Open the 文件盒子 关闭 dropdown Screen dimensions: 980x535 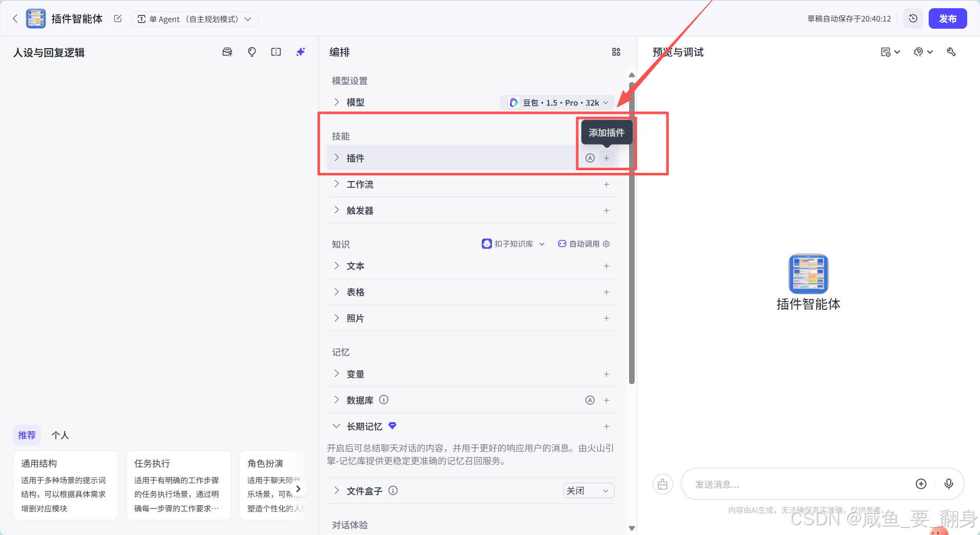click(x=589, y=490)
